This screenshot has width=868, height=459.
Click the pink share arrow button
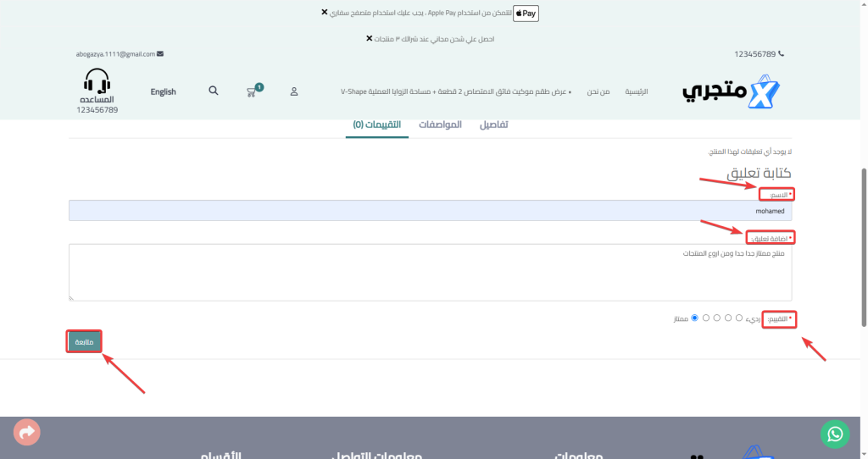click(27, 433)
